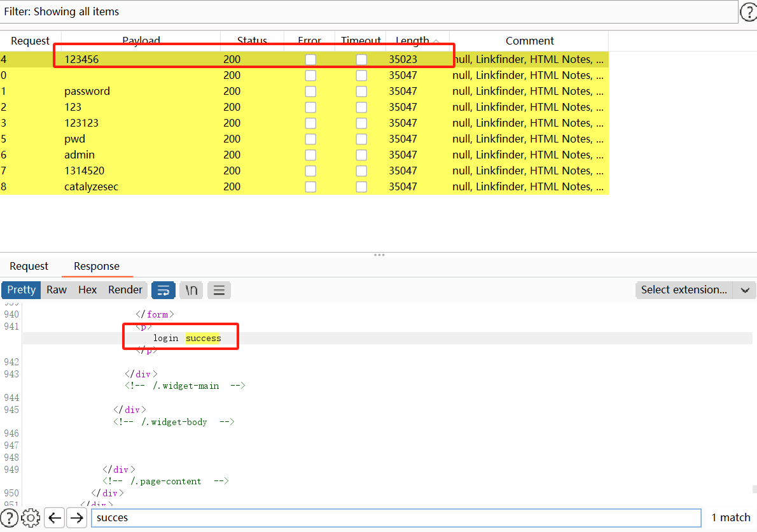Screen dimensions: 757x532
Task: Select the row with payload 123456
Action: pyautogui.click(x=304, y=59)
